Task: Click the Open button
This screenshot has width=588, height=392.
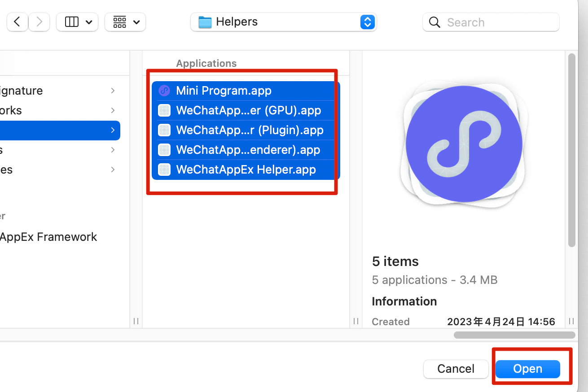Action: tap(528, 369)
